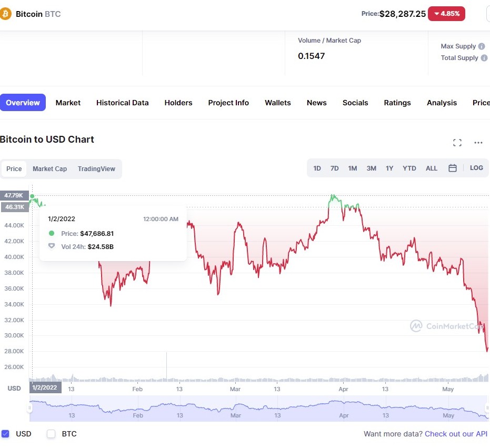Screen dimensions: 490x448
Task: Click the left handle of range slider
Action: [30, 409]
